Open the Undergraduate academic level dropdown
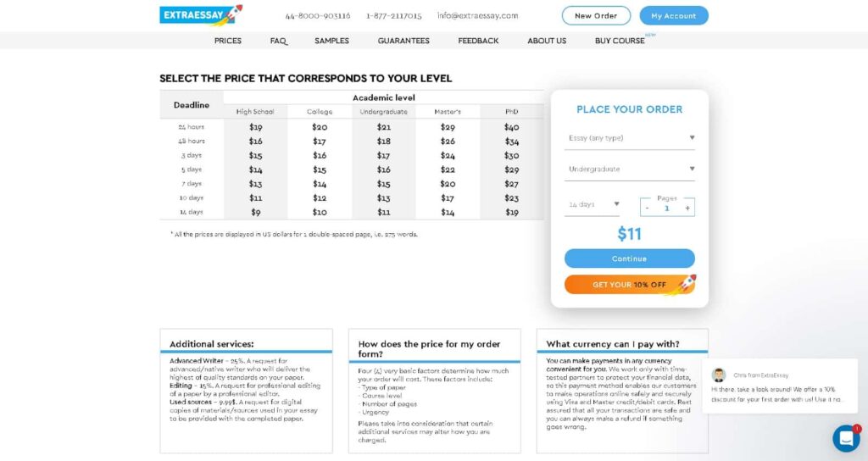 click(630, 169)
